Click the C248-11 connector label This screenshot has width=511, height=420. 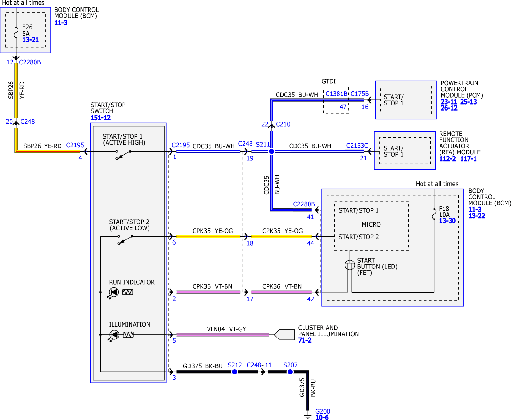pyautogui.click(x=259, y=365)
